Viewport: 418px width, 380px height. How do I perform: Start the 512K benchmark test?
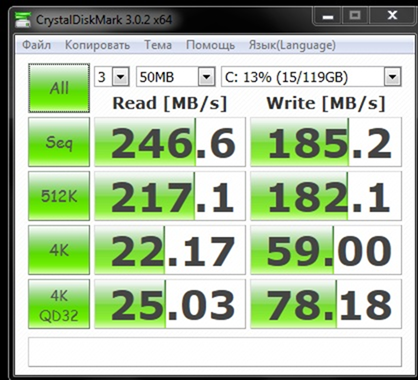pyautogui.click(x=59, y=196)
